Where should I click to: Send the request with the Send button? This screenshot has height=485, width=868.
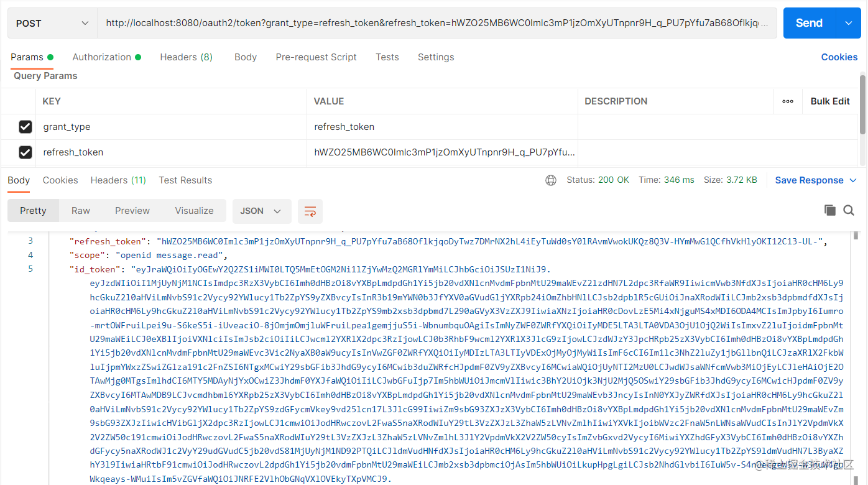810,23
